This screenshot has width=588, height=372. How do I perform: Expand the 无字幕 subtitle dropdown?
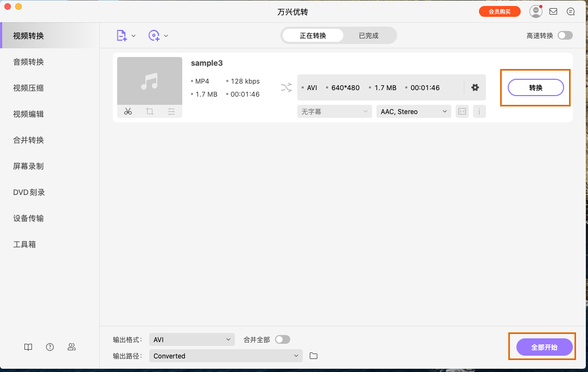334,111
